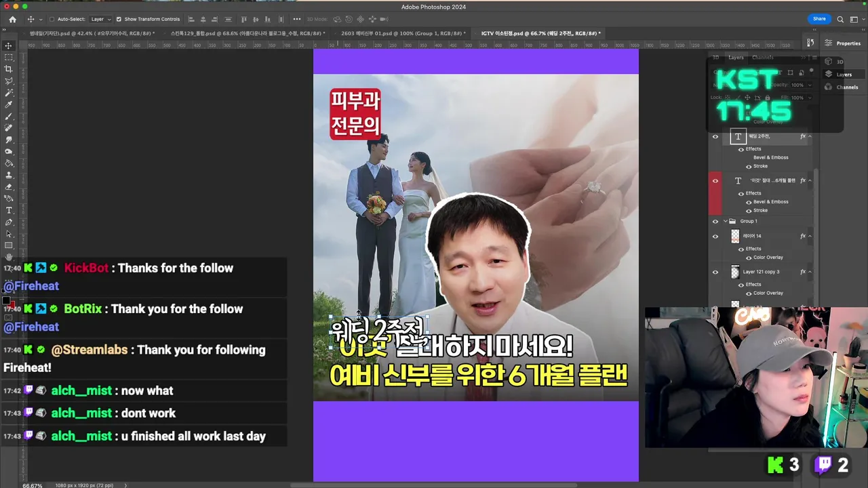The image size is (868, 488).
Task: Hide the Group 1 layer group
Action: click(x=715, y=221)
